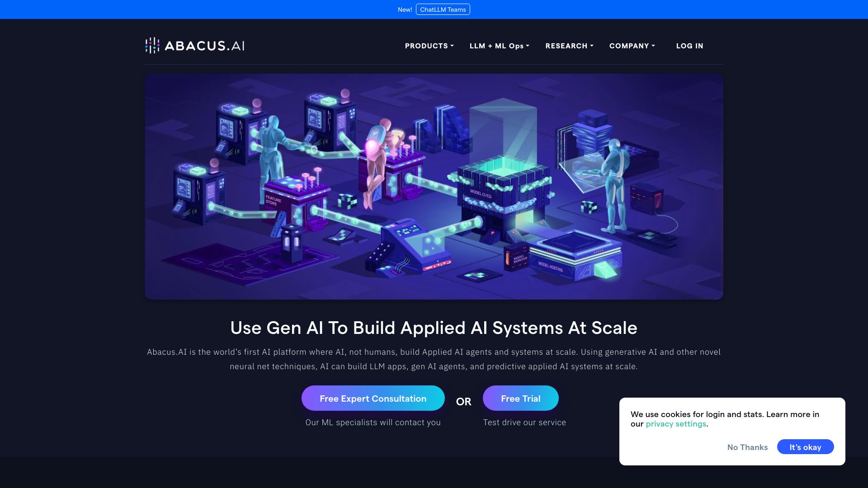
Task: Open the RESEARCH dropdown menu
Action: click(x=569, y=46)
